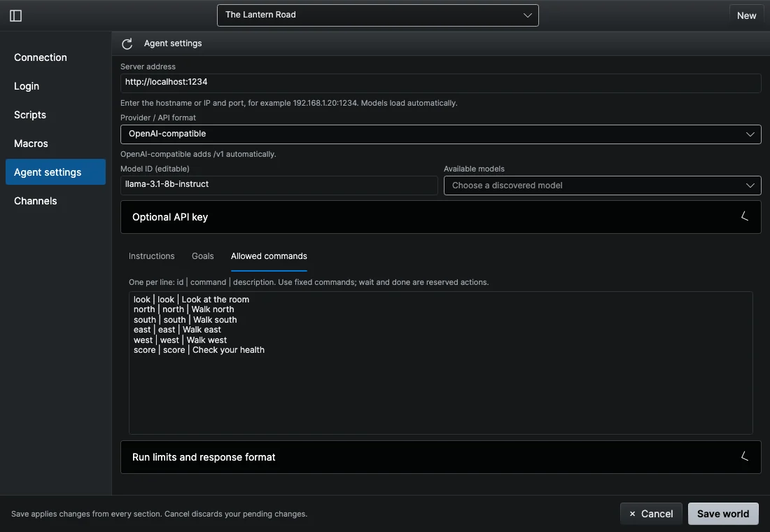The height and width of the screenshot is (532, 770).
Task: Go to the Macros section
Action: pyautogui.click(x=55, y=143)
